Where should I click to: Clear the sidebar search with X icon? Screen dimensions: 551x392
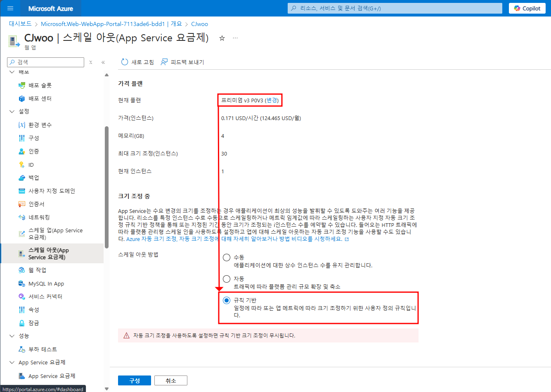(91, 62)
